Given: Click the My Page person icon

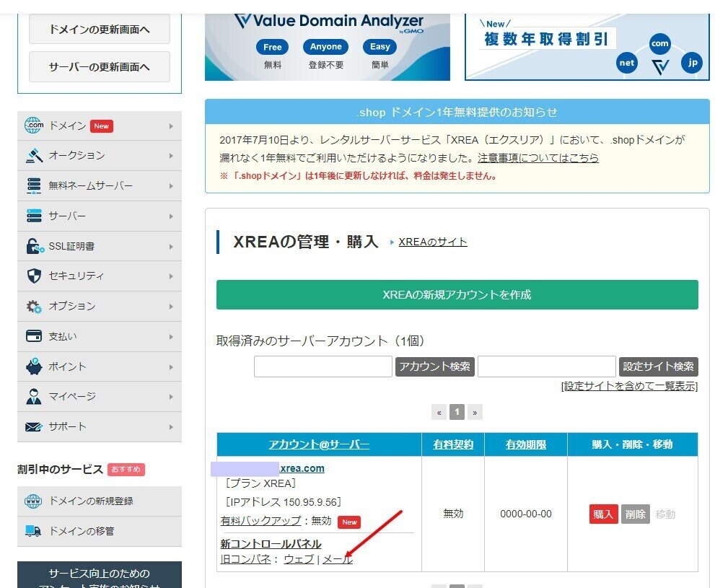Looking at the screenshot, I should pyautogui.click(x=34, y=397).
